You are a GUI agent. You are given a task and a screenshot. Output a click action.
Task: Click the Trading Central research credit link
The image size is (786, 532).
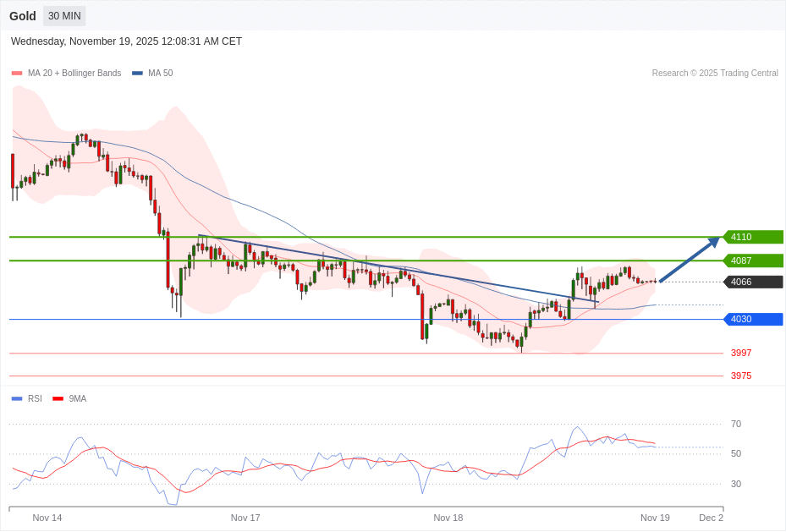pyautogui.click(x=715, y=73)
